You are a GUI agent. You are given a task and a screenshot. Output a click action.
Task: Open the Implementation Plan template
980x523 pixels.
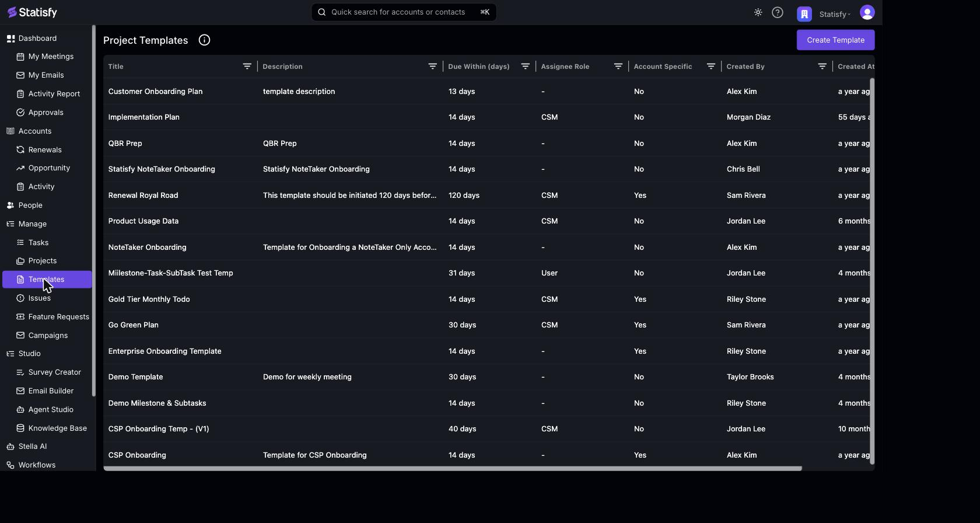coord(143,117)
